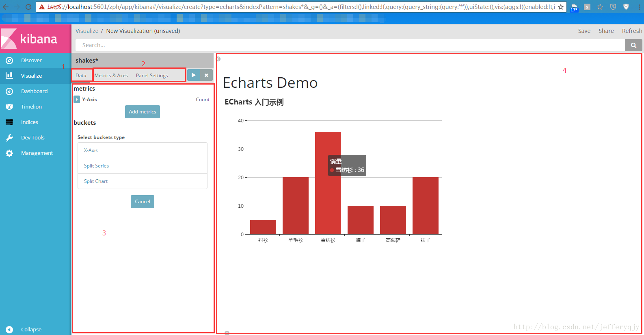The image size is (644, 335).
Task: Click the 袜子 bar in chart
Action: point(426,206)
